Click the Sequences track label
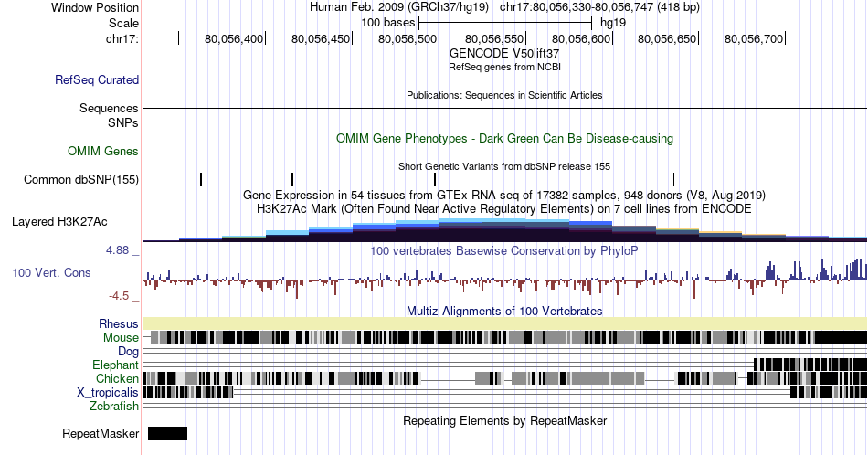The image size is (868, 455). (109, 108)
